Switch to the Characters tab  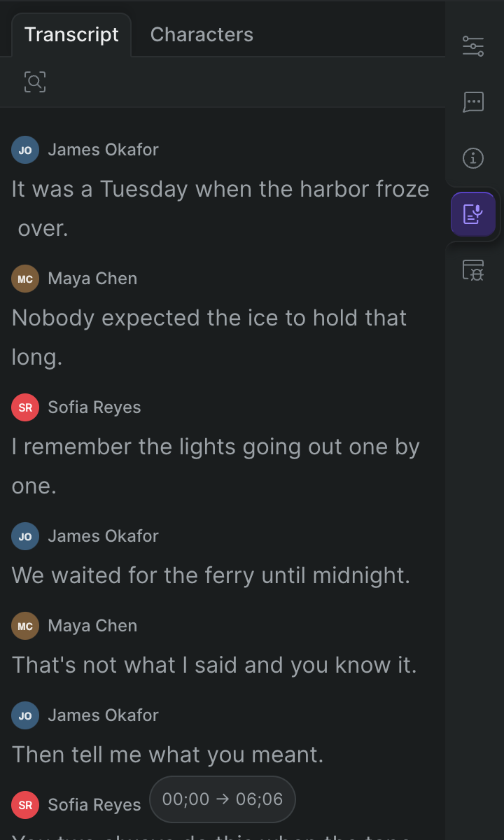pyautogui.click(x=202, y=35)
